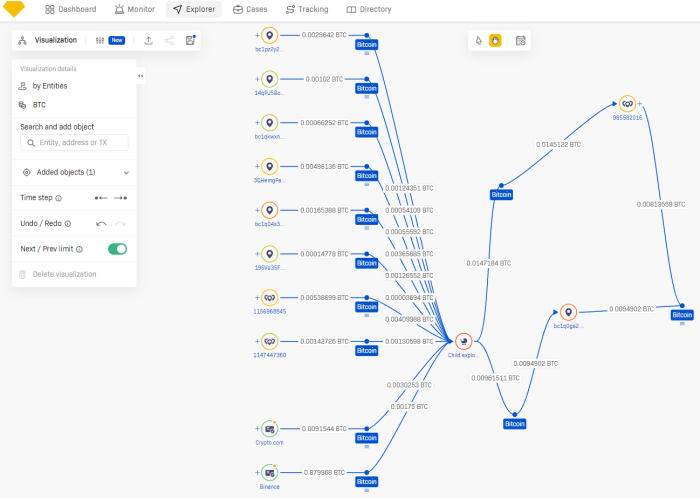Switch to the Dashboard tab
Viewport: 700px width, 498px height.
tap(71, 9)
